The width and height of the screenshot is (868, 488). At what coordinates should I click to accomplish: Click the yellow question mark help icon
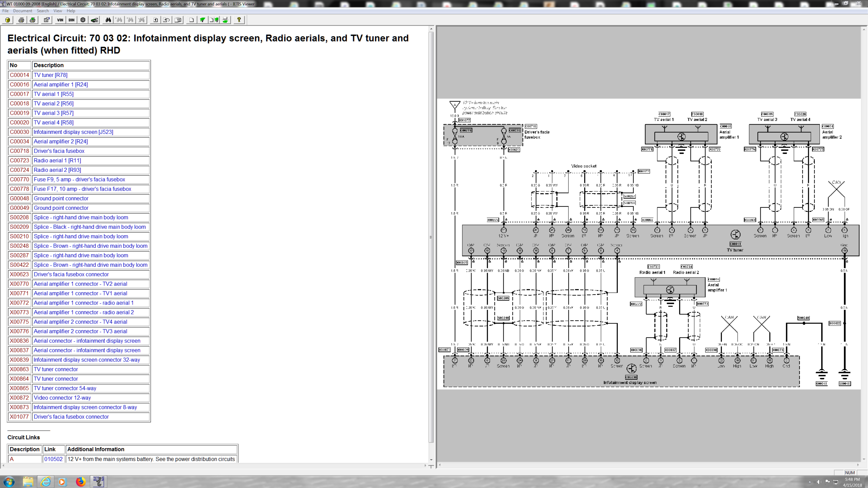pos(239,20)
